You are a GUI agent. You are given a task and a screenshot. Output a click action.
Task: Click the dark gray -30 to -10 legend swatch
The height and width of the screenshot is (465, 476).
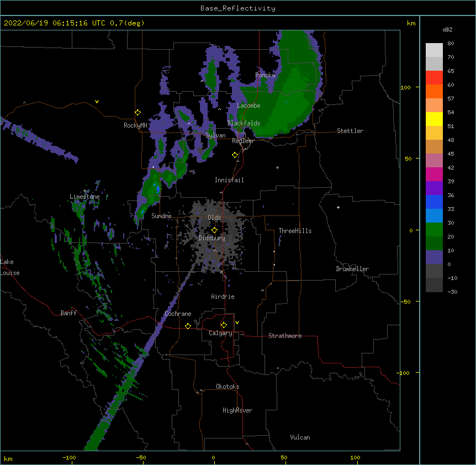pyautogui.click(x=434, y=285)
